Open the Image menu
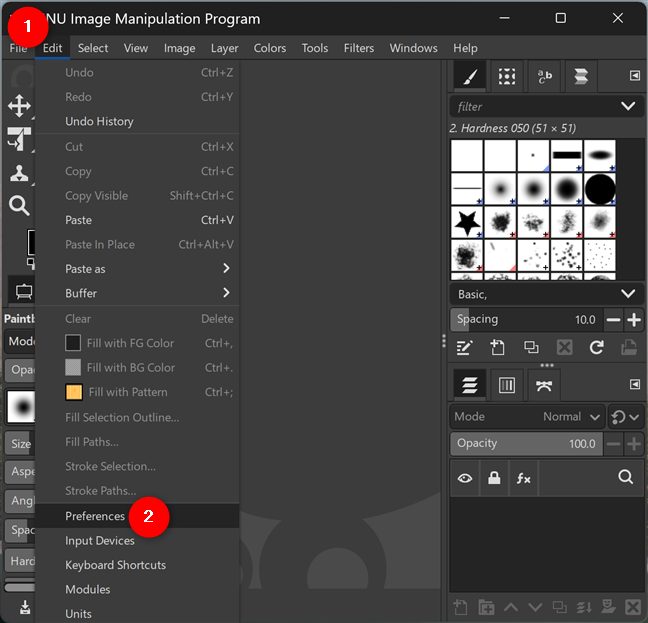This screenshot has width=648, height=623. [179, 48]
